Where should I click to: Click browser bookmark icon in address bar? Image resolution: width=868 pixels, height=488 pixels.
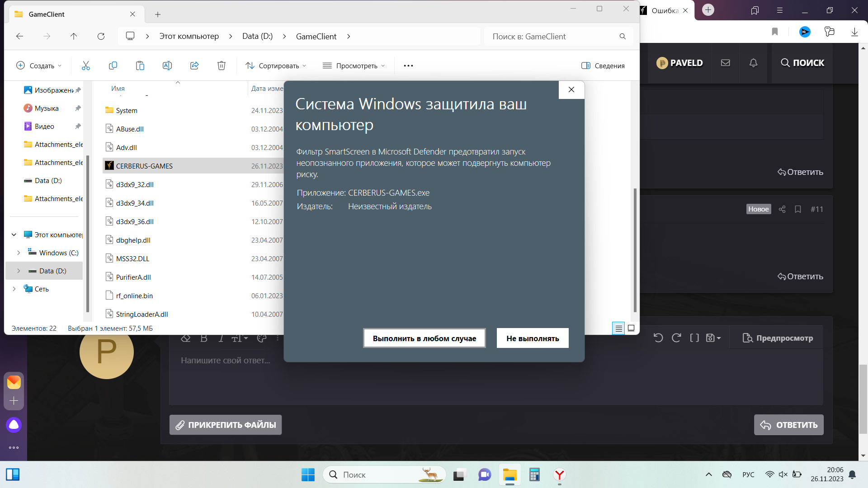point(775,32)
